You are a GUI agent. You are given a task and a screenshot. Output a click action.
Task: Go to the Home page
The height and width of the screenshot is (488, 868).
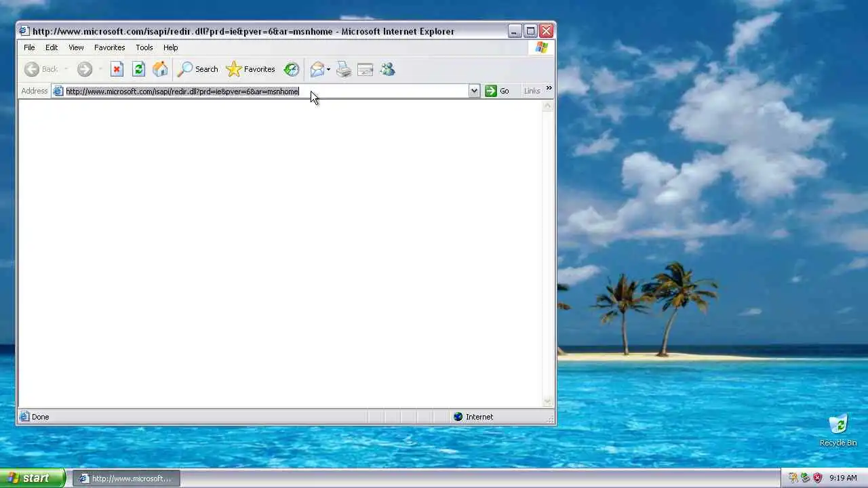[x=160, y=69]
